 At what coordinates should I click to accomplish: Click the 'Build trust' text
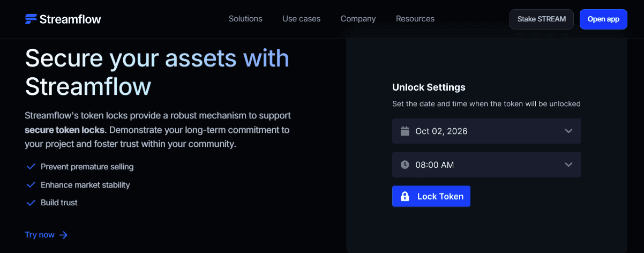tap(59, 203)
